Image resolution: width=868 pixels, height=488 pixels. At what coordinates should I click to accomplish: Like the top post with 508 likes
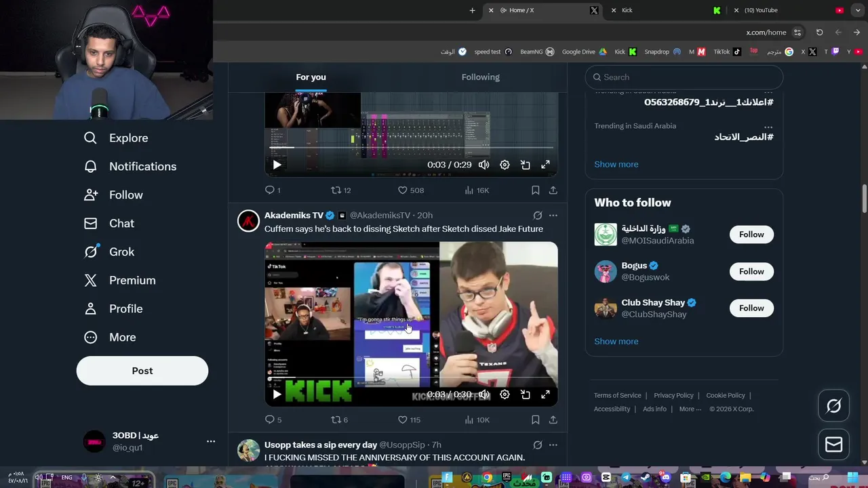tap(410, 190)
